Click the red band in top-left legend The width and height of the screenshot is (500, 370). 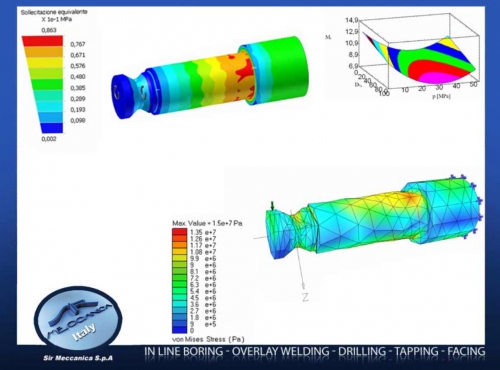(x=42, y=41)
